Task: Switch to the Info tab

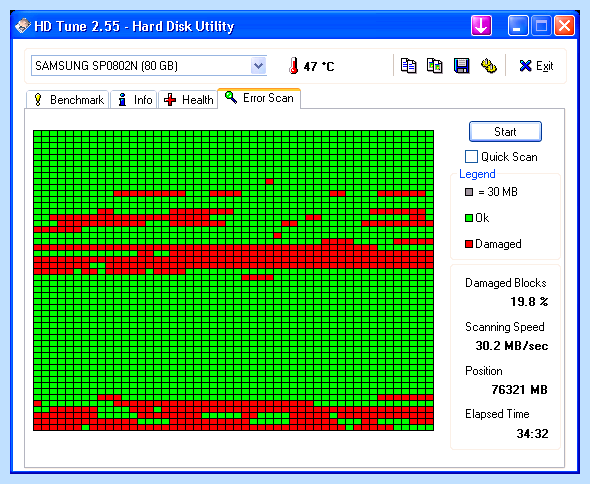Action: click(134, 100)
